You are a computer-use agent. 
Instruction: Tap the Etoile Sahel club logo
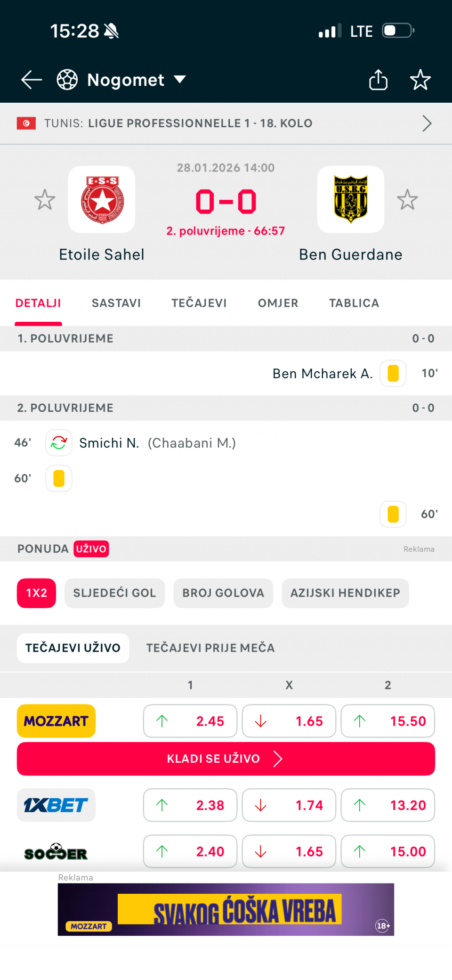tap(102, 199)
